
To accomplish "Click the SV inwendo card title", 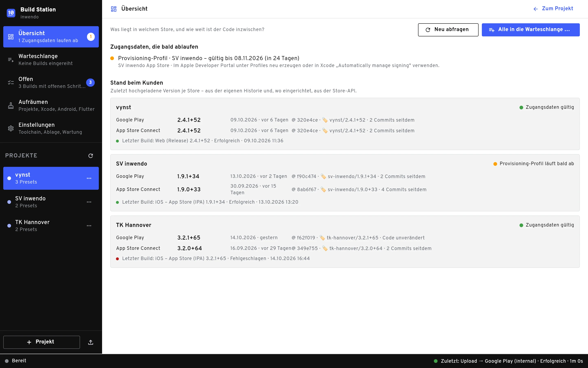I will [x=131, y=164].
